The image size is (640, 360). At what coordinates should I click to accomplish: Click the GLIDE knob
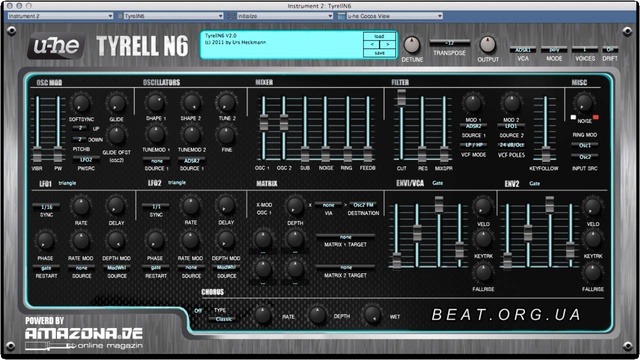point(116,104)
